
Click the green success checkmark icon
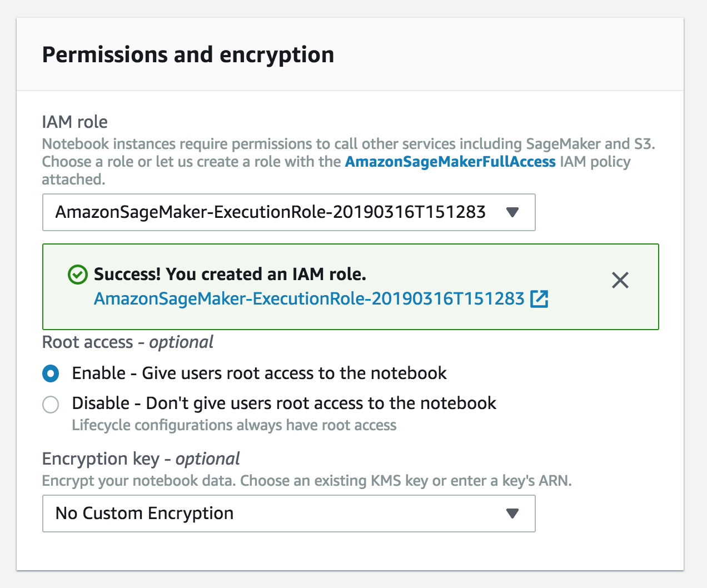(x=77, y=275)
